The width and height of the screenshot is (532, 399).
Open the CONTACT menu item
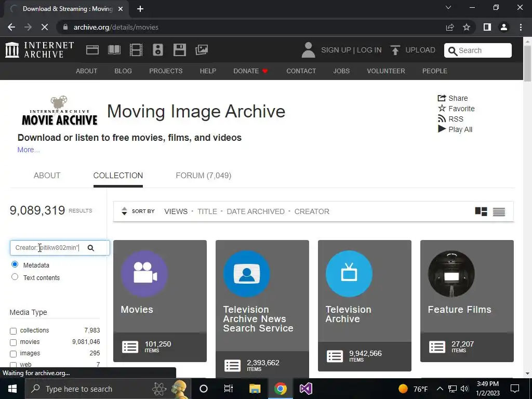(301, 71)
